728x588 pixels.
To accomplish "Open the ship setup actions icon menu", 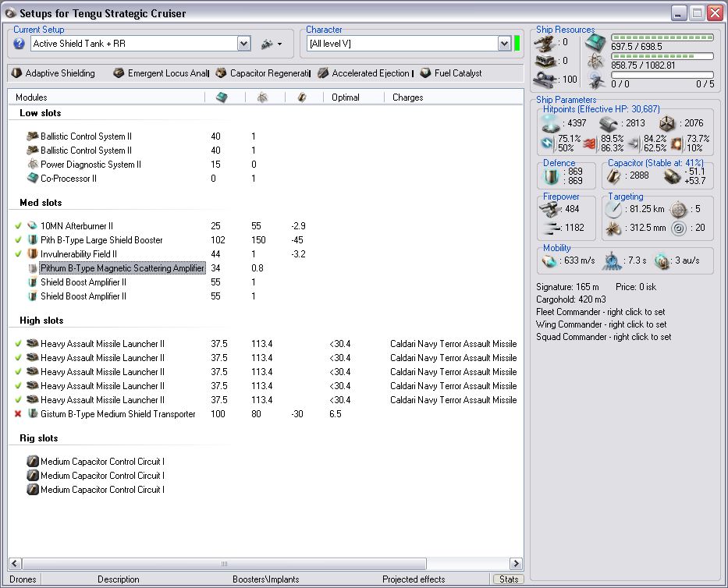I will [x=272, y=44].
